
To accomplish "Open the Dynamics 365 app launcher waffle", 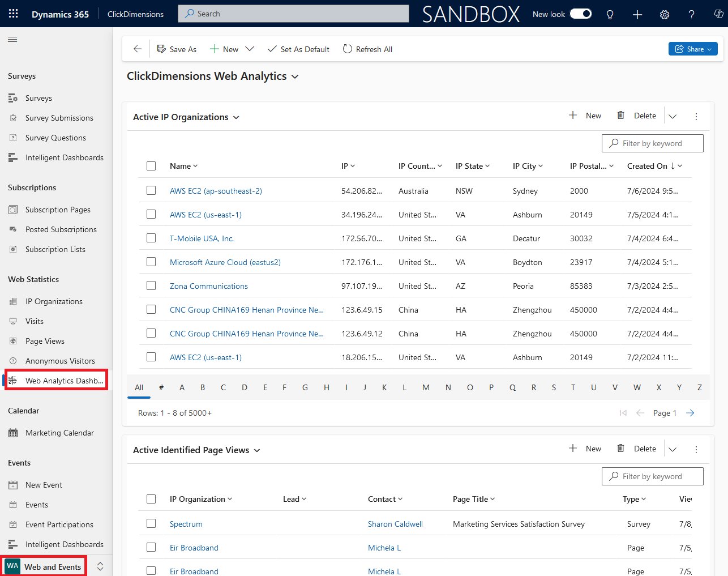I will click(x=14, y=14).
